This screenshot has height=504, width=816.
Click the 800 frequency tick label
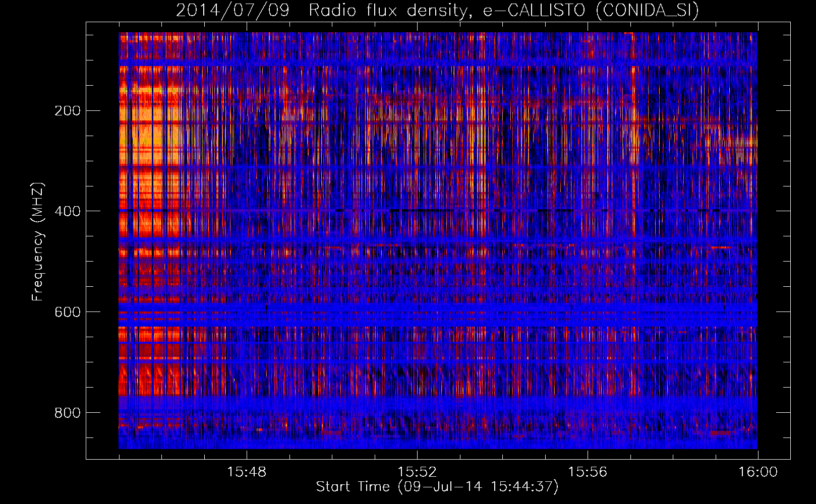(x=68, y=413)
